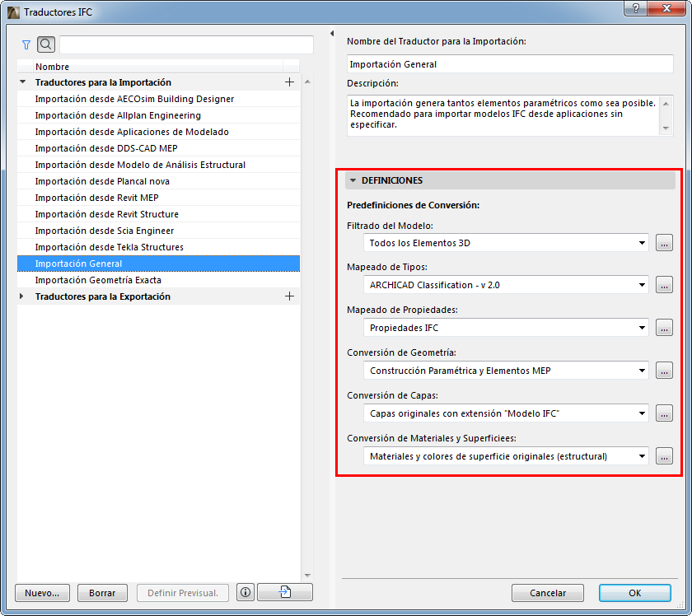The image size is (692, 616).
Task: Click the translator list scroll up arrow
Action: (x=307, y=82)
